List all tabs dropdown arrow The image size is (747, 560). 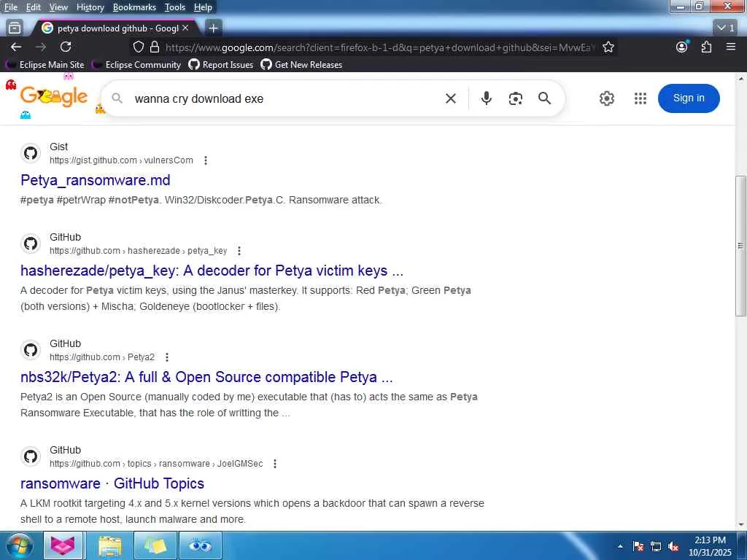pos(726,28)
